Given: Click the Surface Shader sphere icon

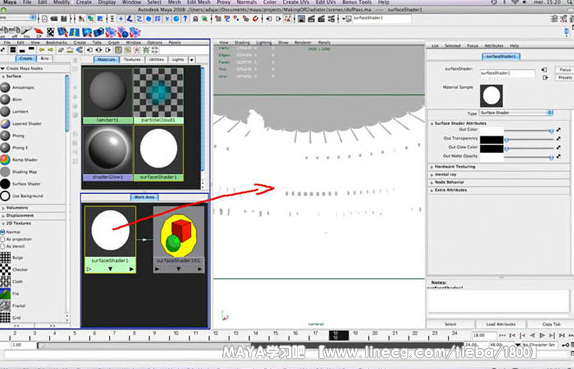Looking at the screenshot, I should (5, 184).
